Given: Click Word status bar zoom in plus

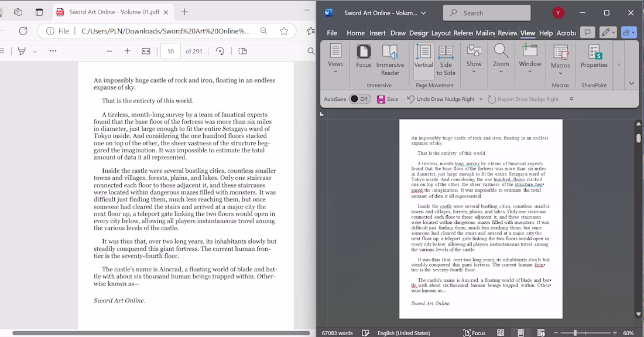Looking at the screenshot, I should (615, 333).
